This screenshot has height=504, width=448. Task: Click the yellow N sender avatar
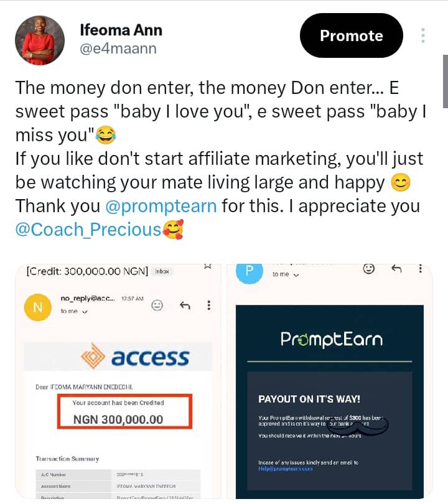[x=38, y=307]
